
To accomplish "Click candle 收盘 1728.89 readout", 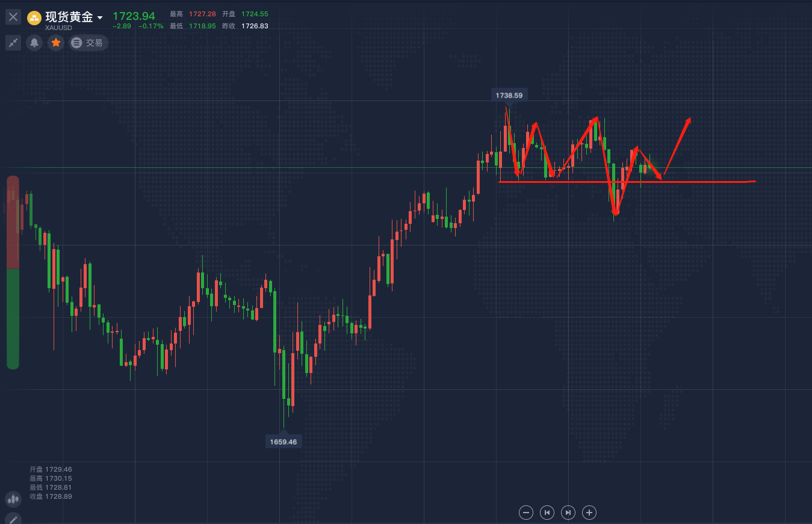I will pyautogui.click(x=51, y=496).
